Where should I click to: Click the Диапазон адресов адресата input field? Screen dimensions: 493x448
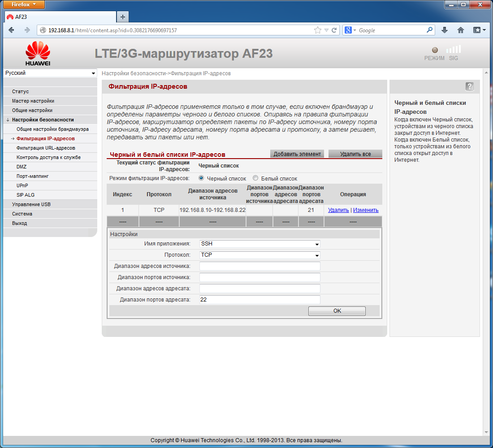(259, 289)
